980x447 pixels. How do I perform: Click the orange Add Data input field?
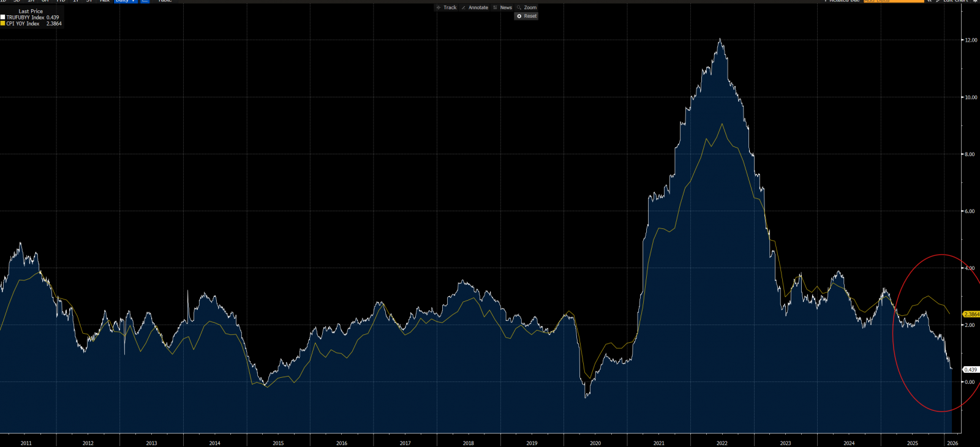click(x=893, y=1)
